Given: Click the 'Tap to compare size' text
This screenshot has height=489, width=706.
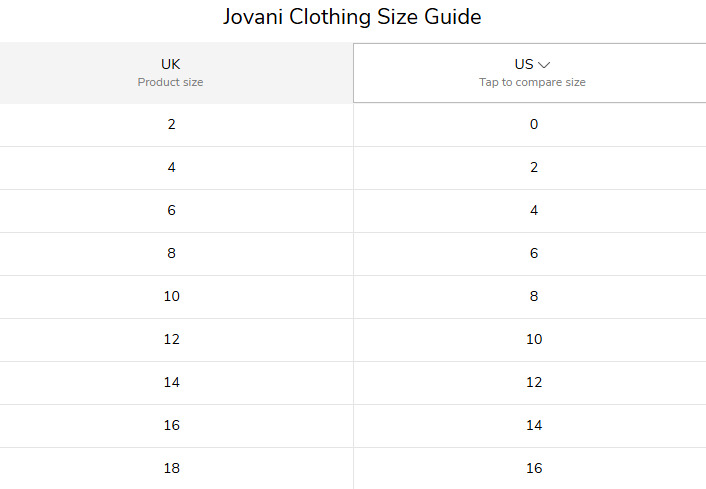Looking at the screenshot, I should pyautogui.click(x=532, y=82).
